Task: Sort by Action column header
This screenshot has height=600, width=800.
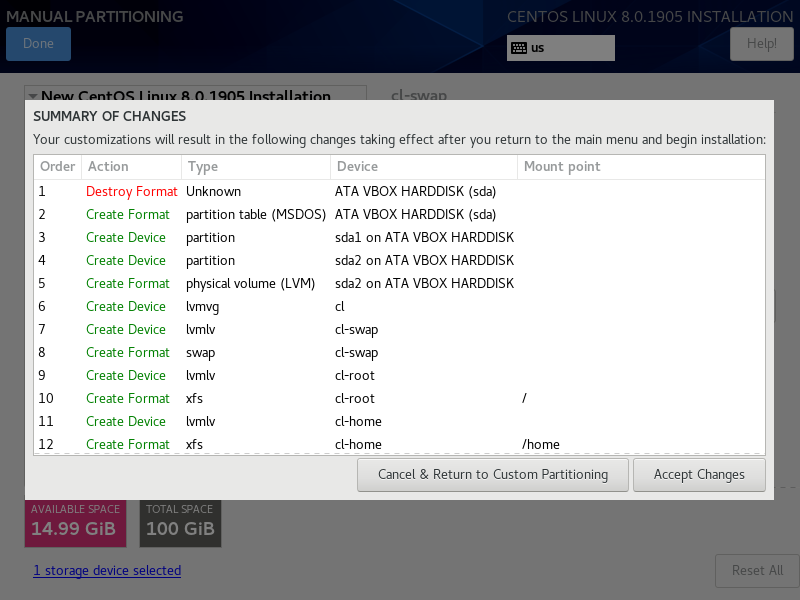Action: tap(132, 167)
